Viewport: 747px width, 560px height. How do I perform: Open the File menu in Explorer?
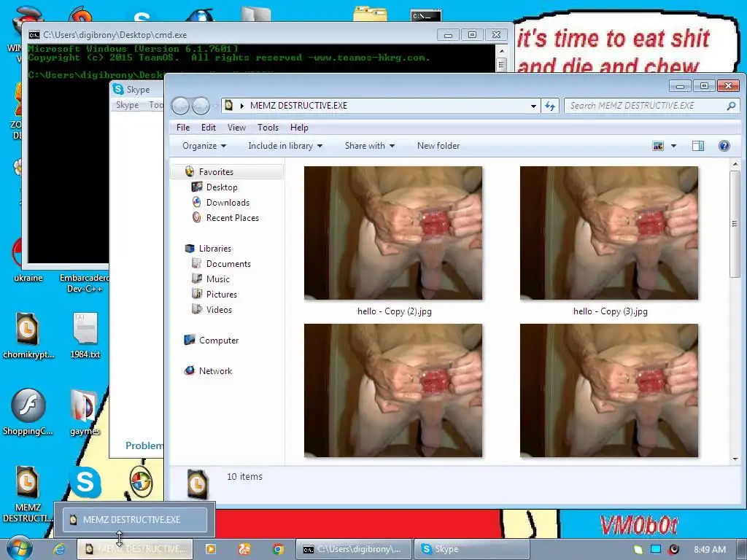183,128
